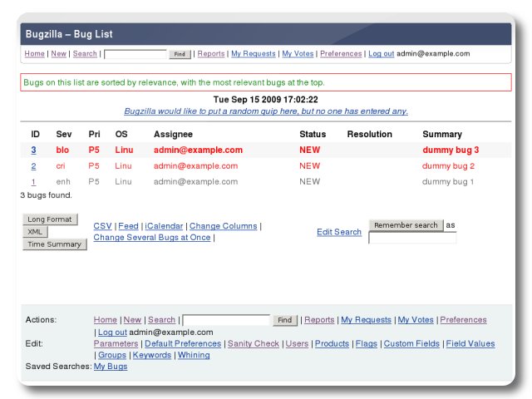
Task: Open the Sanity Check link in footer
Action: (254, 343)
